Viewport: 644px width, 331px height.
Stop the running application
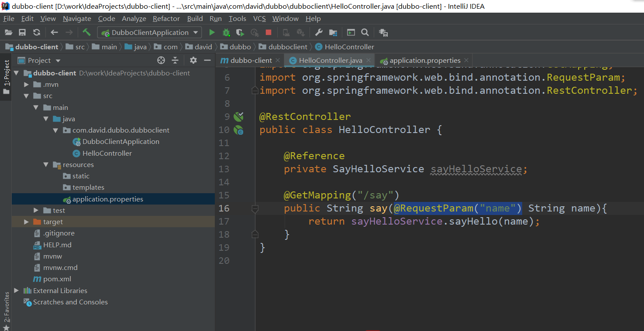tap(268, 32)
